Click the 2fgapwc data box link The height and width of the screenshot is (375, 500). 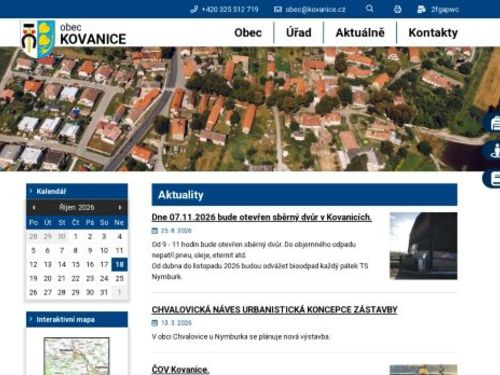click(445, 9)
